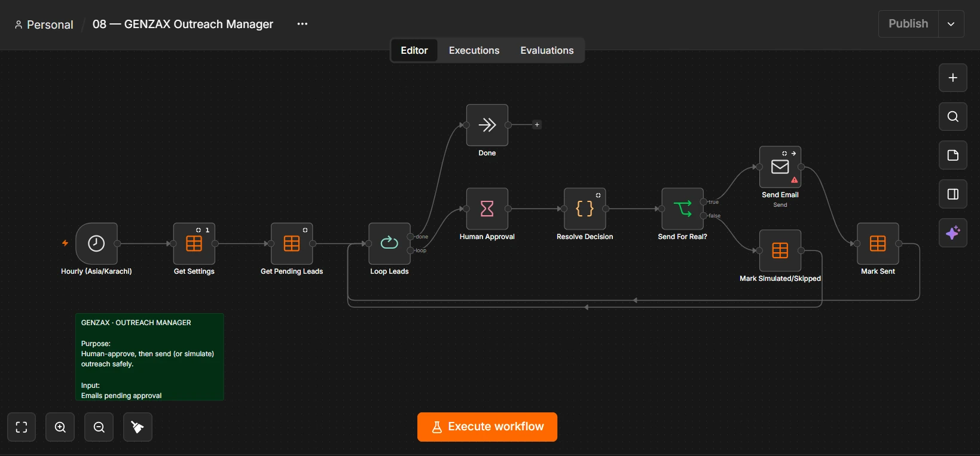Image resolution: width=980 pixels, height=456 pixels.
Task: Open the canvas search
Action: click(x=953, y=117)
